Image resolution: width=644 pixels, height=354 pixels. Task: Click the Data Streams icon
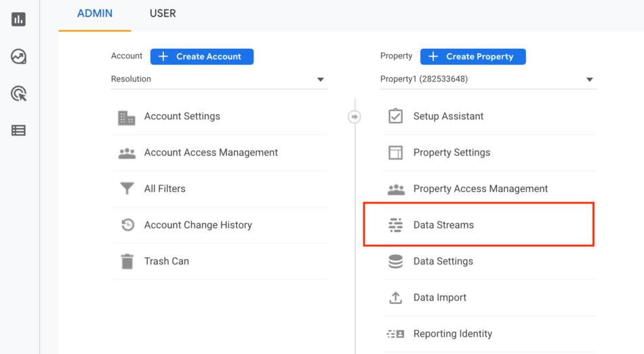coord(395,225)
